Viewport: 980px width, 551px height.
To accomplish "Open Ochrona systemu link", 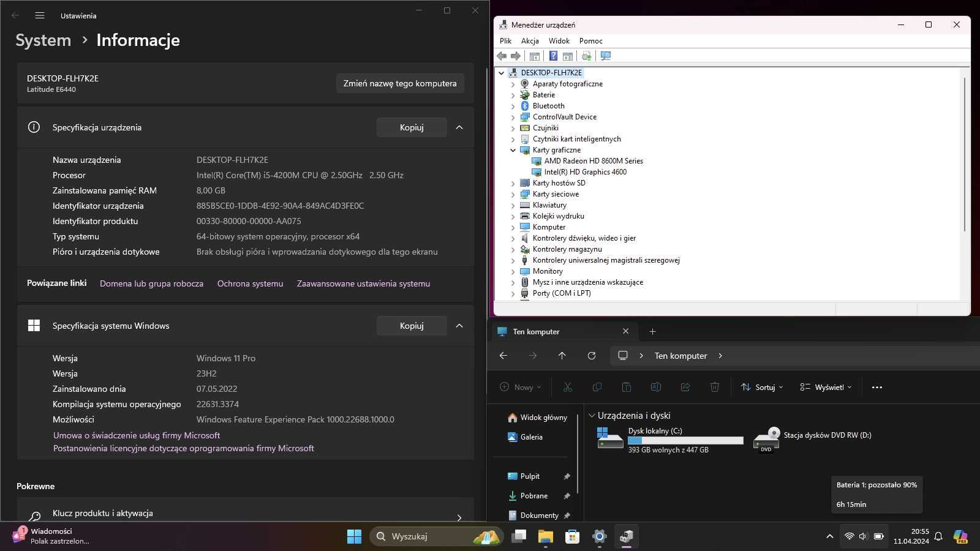I will point(250,283).
